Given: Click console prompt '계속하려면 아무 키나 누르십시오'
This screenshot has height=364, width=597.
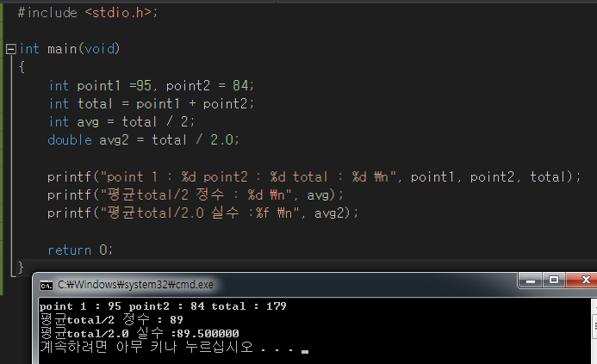Looking at the screenshot, I should (146, 347).
